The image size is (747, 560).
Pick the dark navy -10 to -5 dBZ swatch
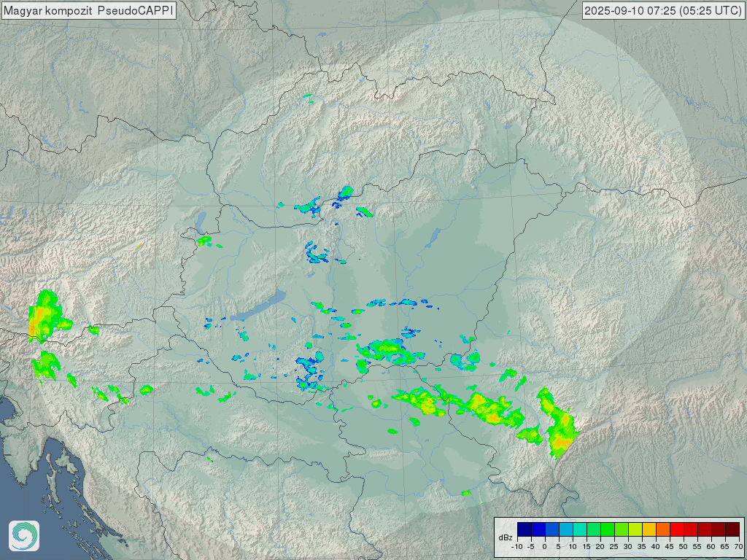coord(525,529)
